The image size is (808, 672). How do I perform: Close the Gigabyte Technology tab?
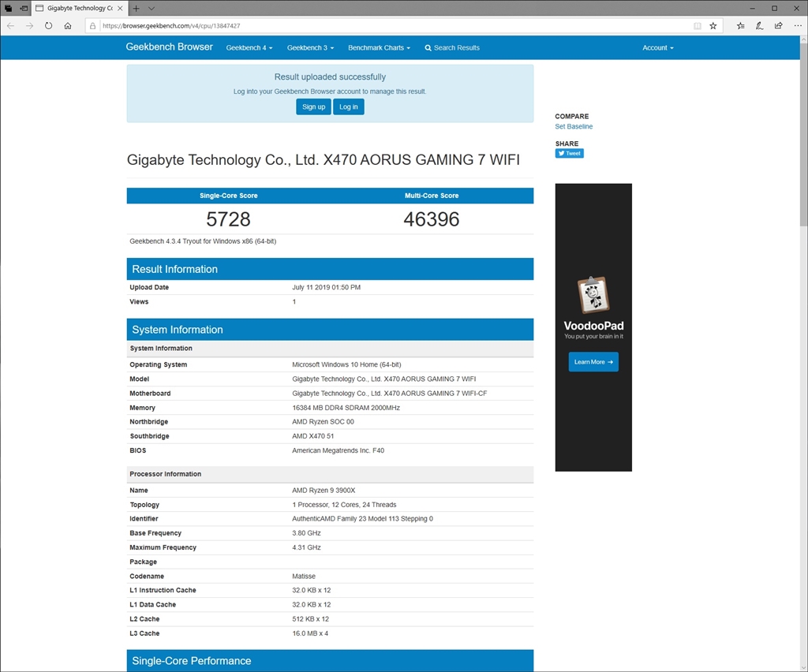point(120,8)
